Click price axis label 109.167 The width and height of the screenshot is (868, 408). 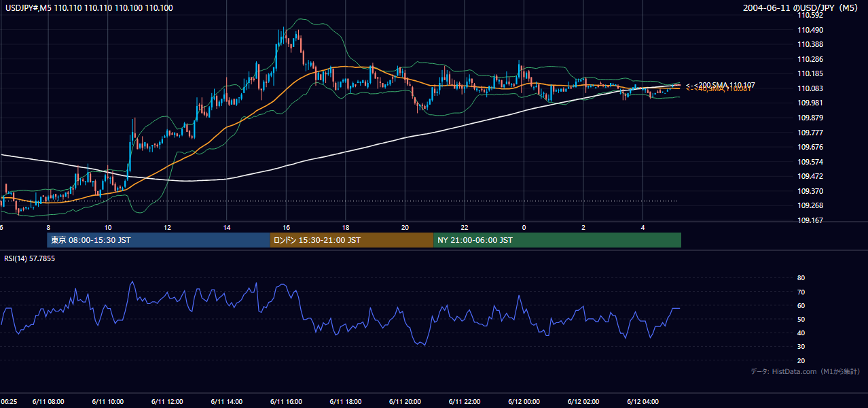pos(810,220)
